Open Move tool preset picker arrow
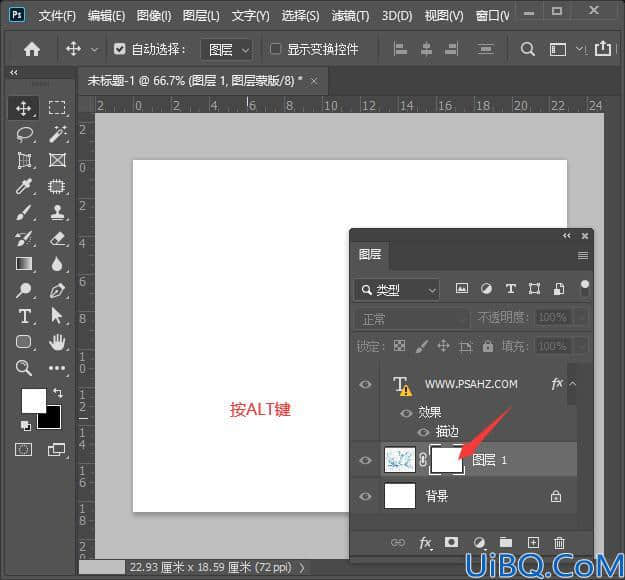This screenshot has height=580, width=625. [94, 50]
